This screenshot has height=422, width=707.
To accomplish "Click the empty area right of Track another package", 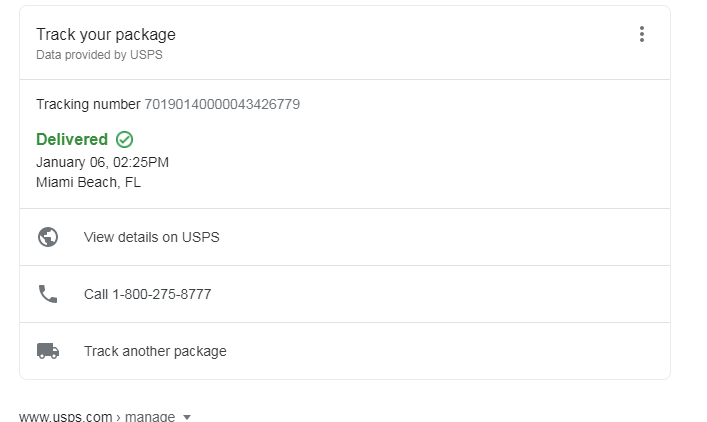I will coord(450,351).
